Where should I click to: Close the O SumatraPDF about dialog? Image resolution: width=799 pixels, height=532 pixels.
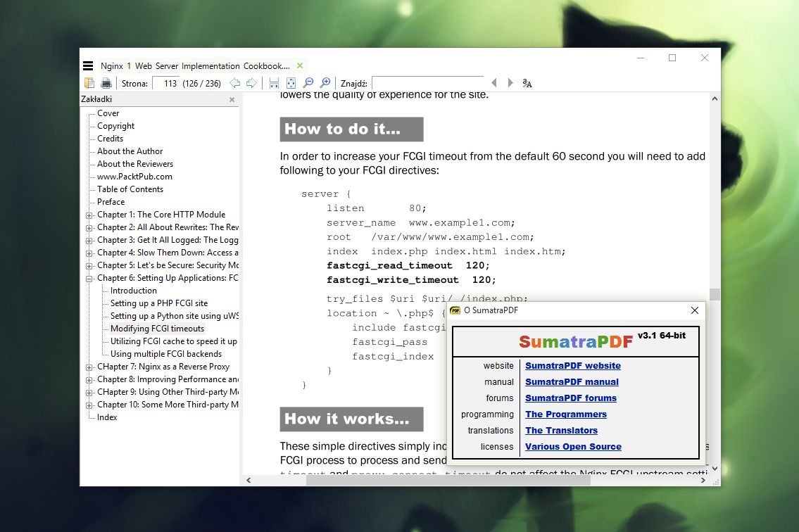click(x=695, y=310)
